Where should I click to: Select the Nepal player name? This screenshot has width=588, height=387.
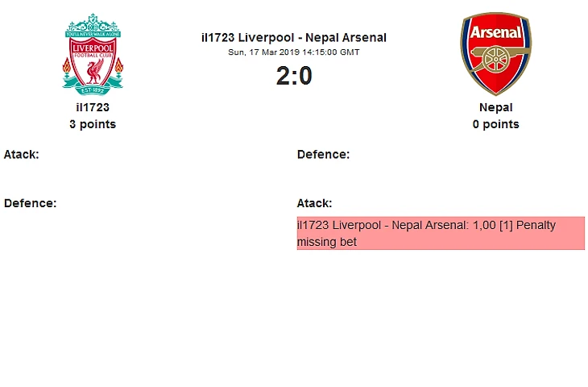pos(495,107)
